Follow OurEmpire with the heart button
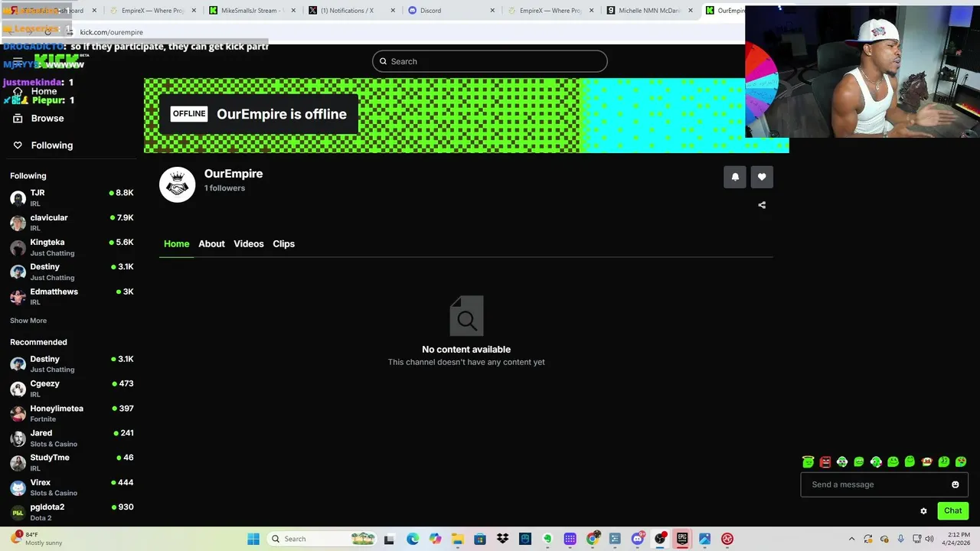 (762, 177)
